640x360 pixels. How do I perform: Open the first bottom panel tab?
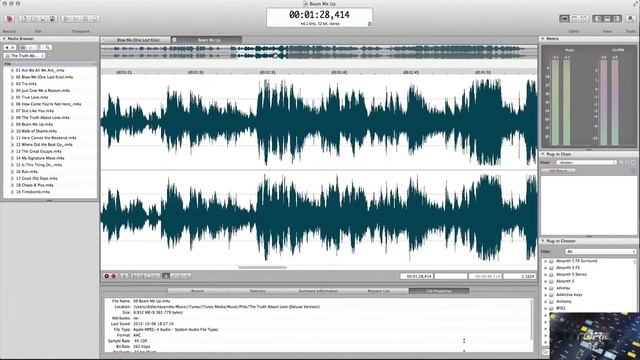(197, 291)
